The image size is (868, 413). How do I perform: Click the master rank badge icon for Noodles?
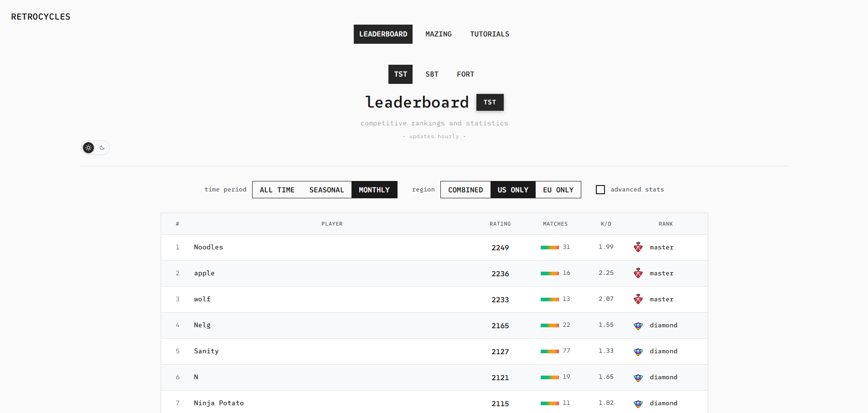638,247
